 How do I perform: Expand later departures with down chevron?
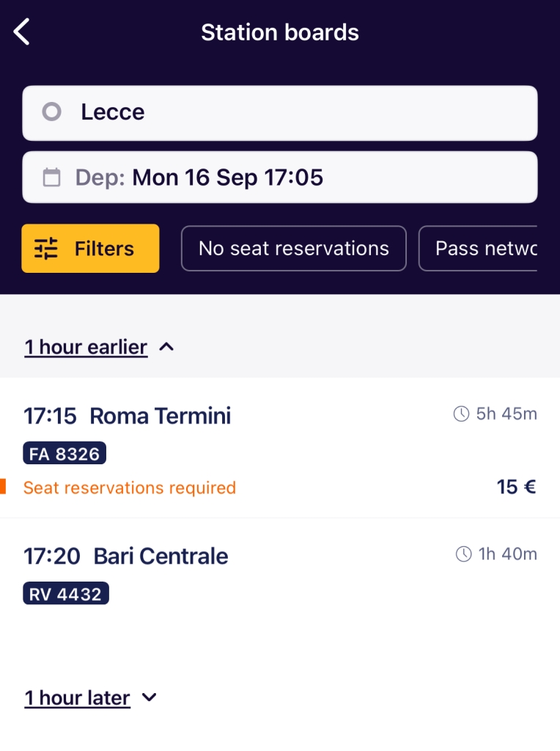(x=150, y=697)
